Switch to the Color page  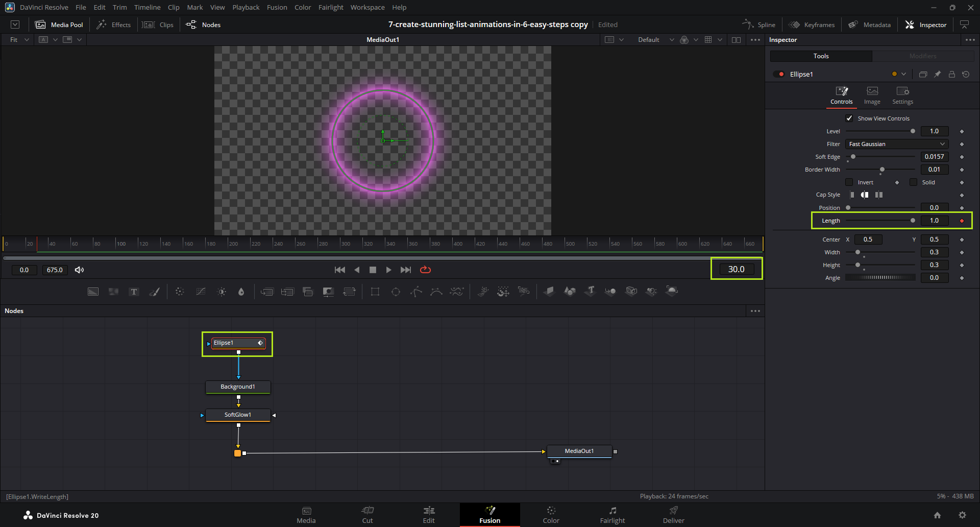point(551,514)
